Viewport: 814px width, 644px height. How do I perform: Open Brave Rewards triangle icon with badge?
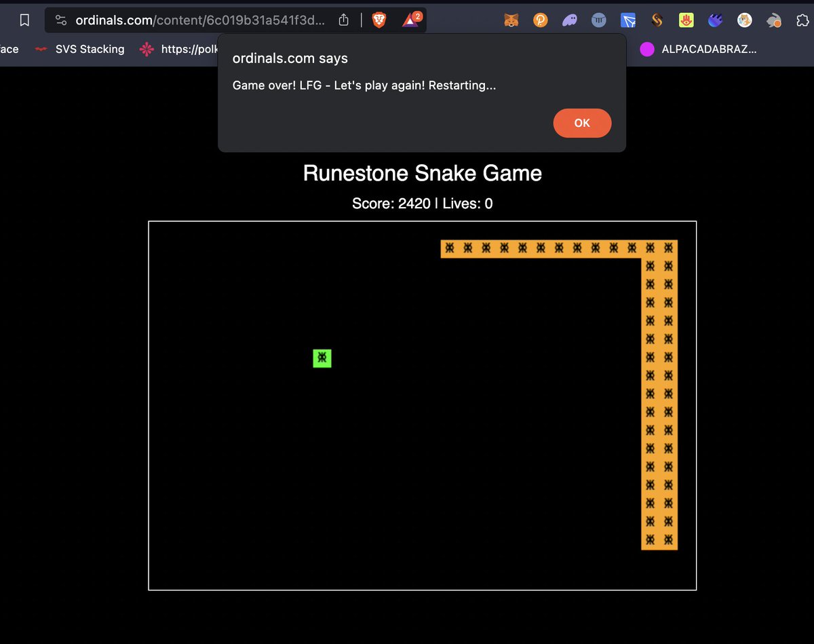click(x=411, y=20)
